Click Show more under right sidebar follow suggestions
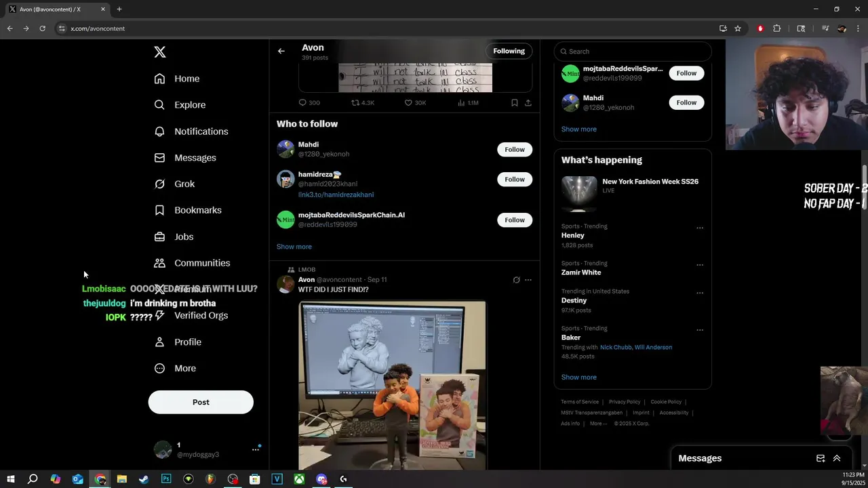The height and width of the screenshot is (488, 868). (578, 129)
